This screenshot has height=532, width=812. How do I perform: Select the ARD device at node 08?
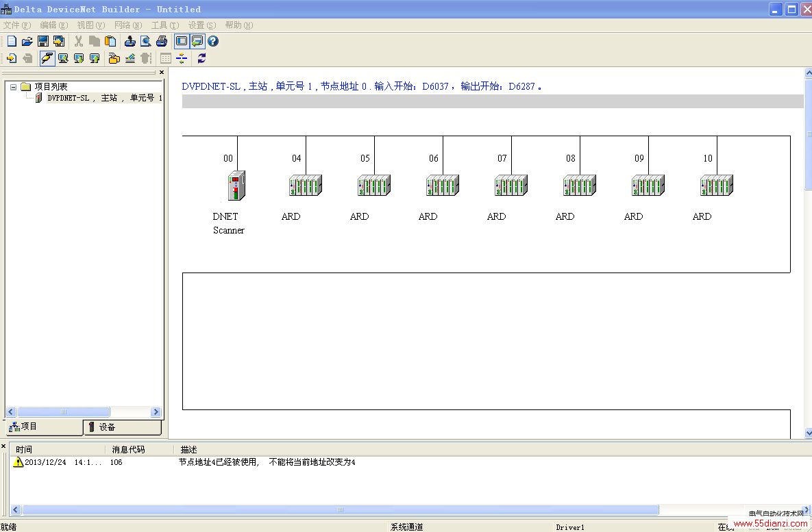pos(580,186)
